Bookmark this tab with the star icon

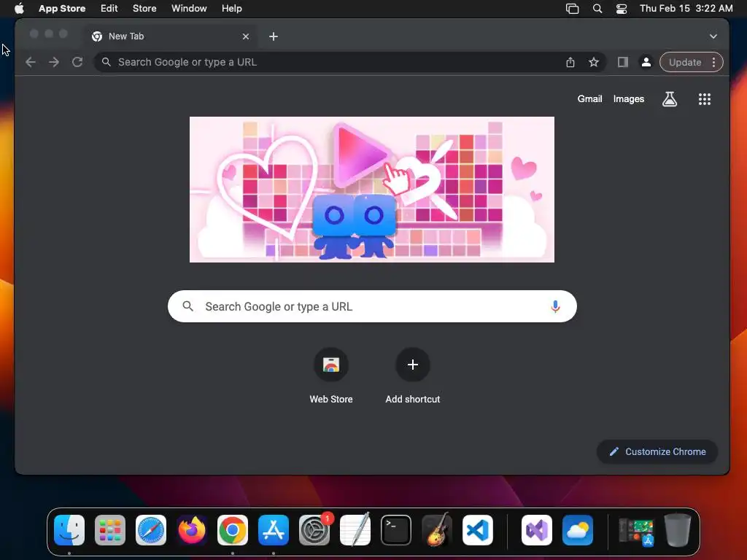[x=594, y=63]
